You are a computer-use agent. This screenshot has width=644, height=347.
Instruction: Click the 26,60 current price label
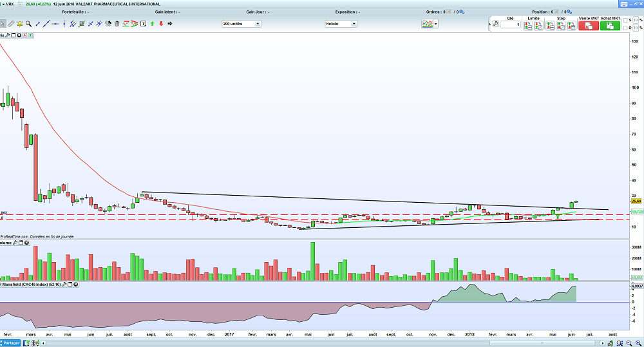[636, 202]
